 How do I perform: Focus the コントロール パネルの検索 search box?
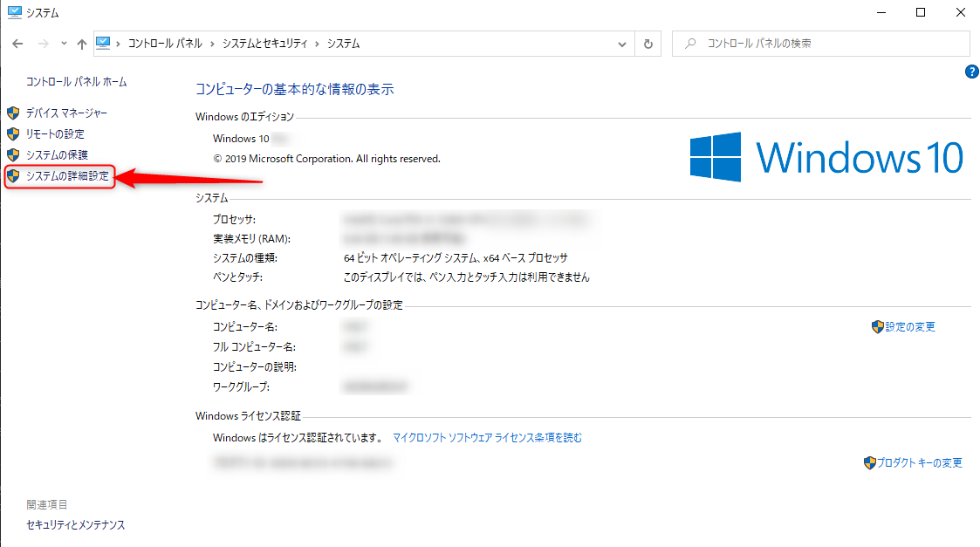(x=820, y=44)
